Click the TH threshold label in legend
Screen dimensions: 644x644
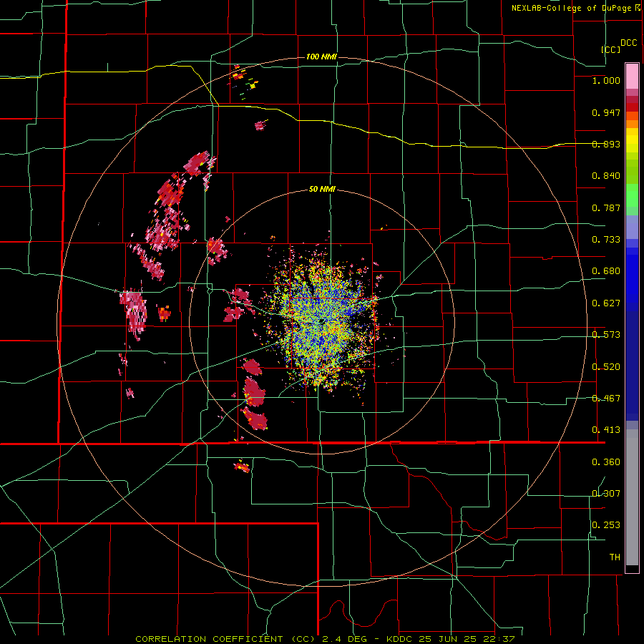(615, 557)
